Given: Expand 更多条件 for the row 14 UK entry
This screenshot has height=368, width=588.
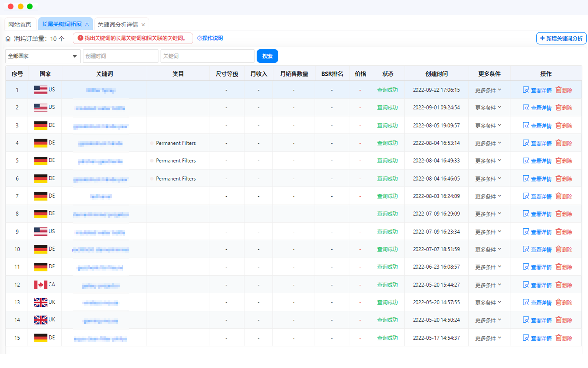Looking at the screenshot, I should coord(488,320).
